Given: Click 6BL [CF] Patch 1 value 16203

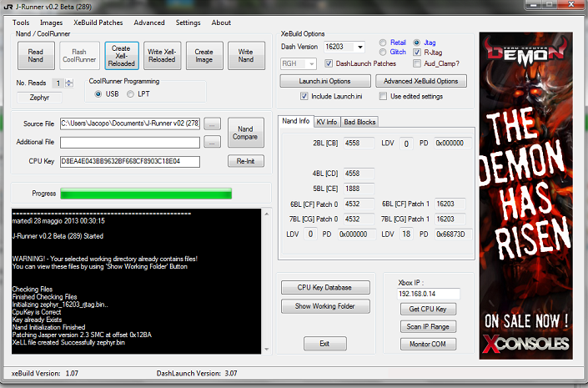Looking at the screenshot, I should point(450,204).
